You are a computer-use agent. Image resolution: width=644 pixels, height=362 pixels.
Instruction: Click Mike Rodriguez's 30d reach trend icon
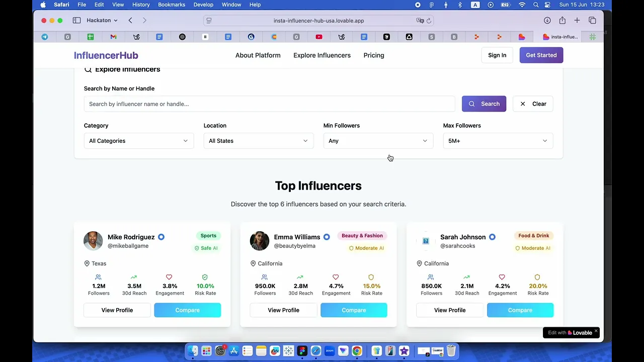(x=134, y=277)
